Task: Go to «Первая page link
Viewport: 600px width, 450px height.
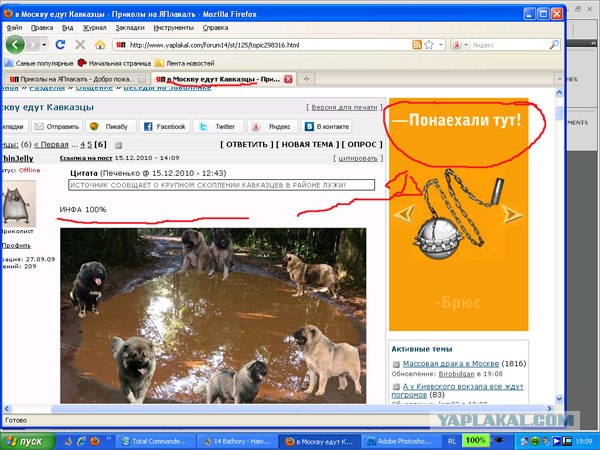Action: pyautogui.click(x=51, y=145)
